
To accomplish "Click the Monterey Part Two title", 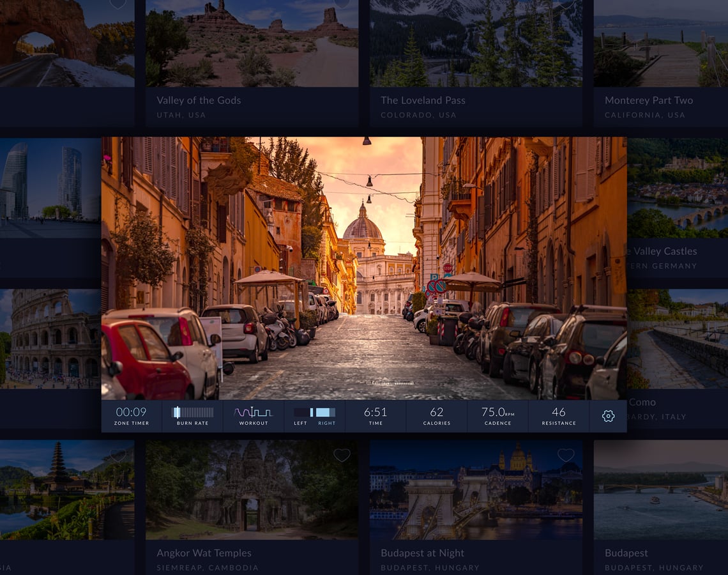I will coord(649,100).
